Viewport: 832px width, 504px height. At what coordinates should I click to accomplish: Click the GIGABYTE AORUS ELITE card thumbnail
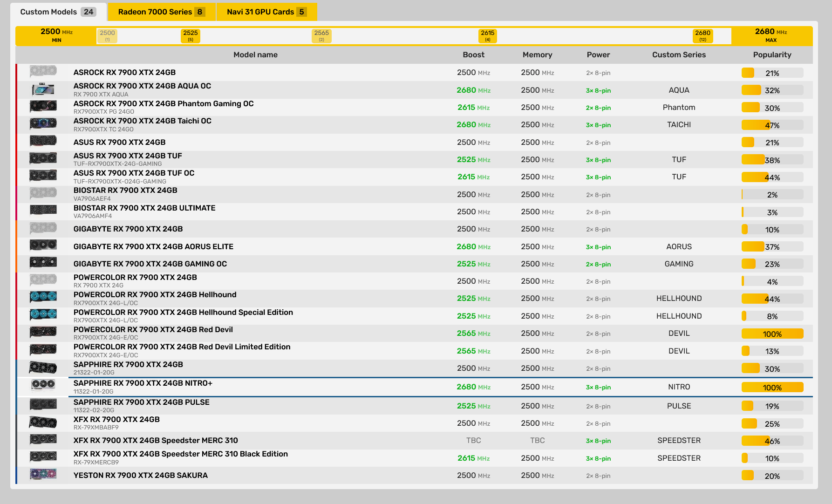pos(42,246)
